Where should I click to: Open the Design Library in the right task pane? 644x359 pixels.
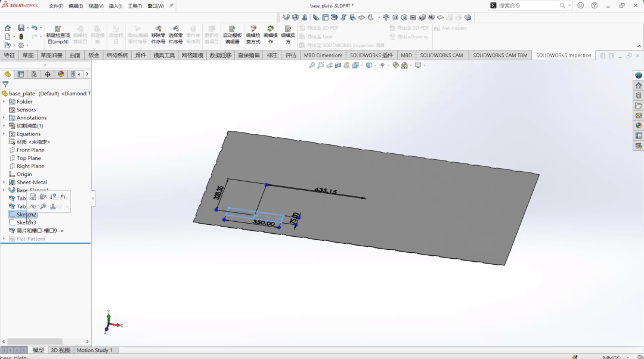638,95
